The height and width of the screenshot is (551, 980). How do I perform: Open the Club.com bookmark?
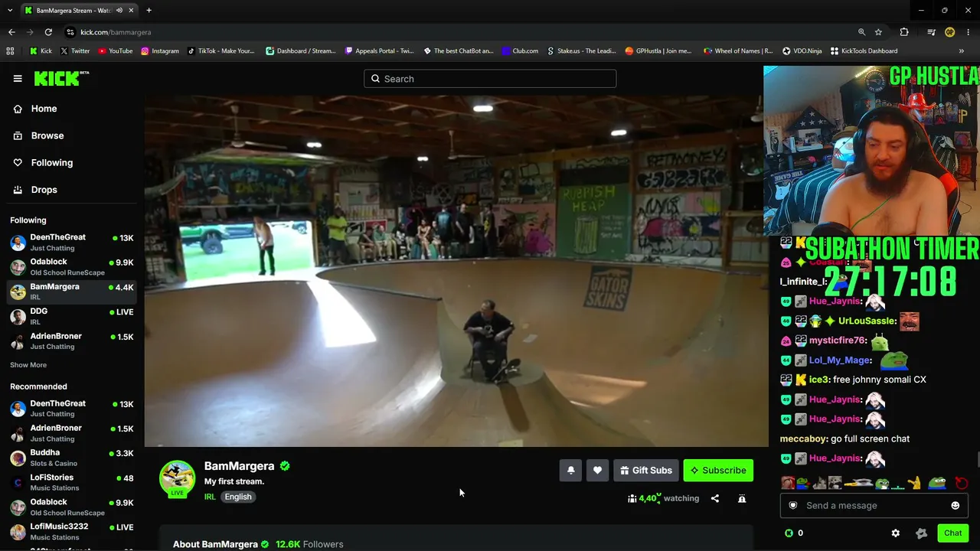pos(520,51)
